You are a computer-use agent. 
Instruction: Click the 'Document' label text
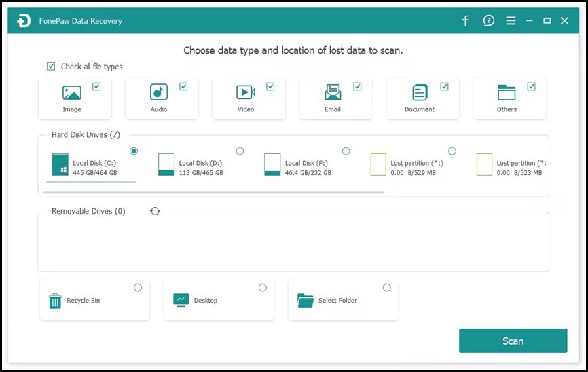[420, 109]
